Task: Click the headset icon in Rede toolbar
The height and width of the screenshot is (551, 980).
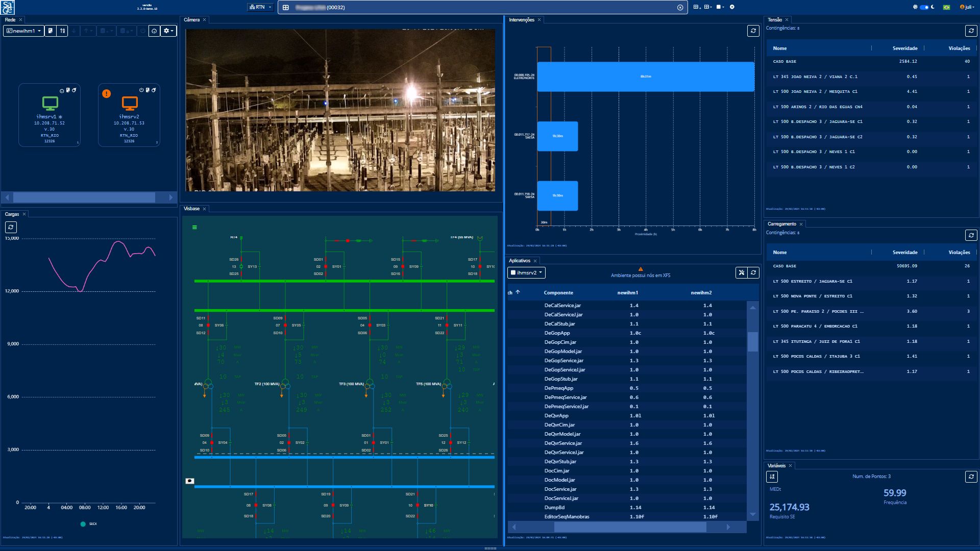Action: [x=154, y=31]
